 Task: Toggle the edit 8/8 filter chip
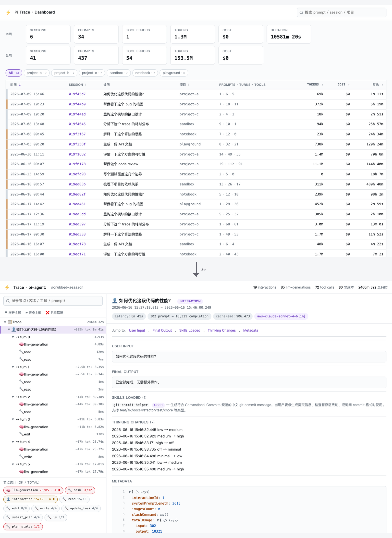[x=17, y=508]
